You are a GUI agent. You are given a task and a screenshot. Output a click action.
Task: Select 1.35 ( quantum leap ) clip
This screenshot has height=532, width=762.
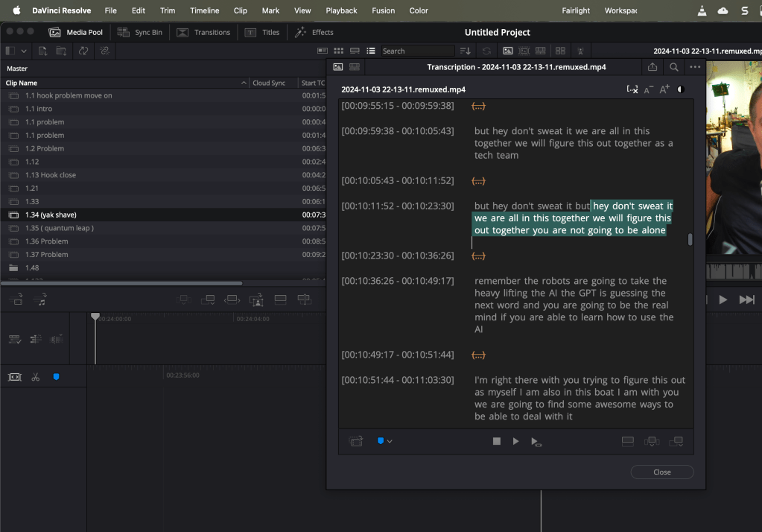click(x=163, y=227)
